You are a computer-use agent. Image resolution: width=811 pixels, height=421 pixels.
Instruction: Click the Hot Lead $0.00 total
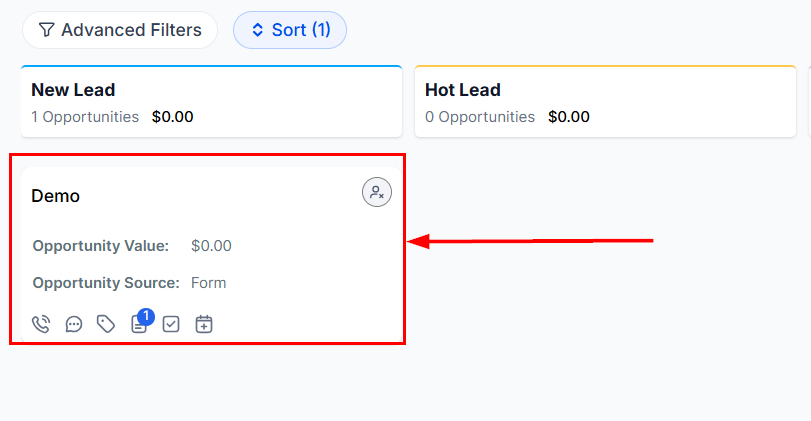[569, 117]
